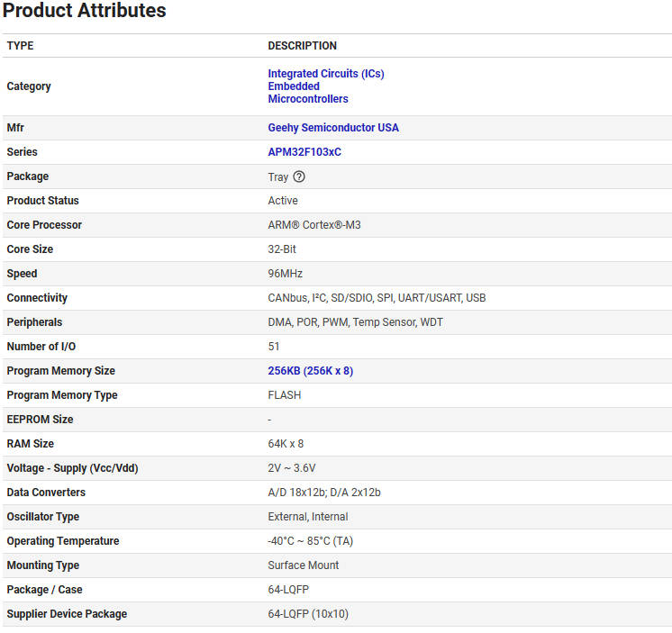Click the help icon next to Tray
The height and width of the screenshot is (633, 672).
tap(299, 176)
